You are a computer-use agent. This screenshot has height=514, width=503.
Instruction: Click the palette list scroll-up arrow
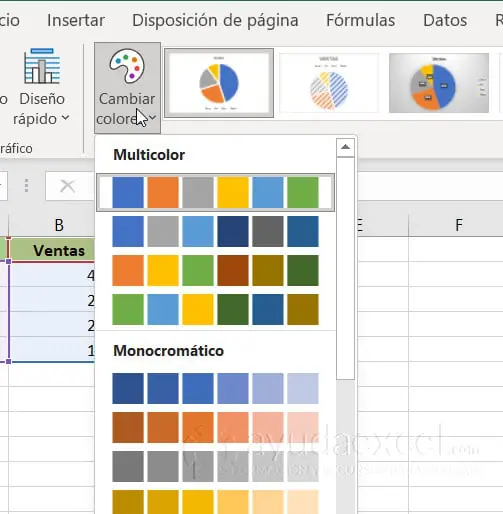345,147
